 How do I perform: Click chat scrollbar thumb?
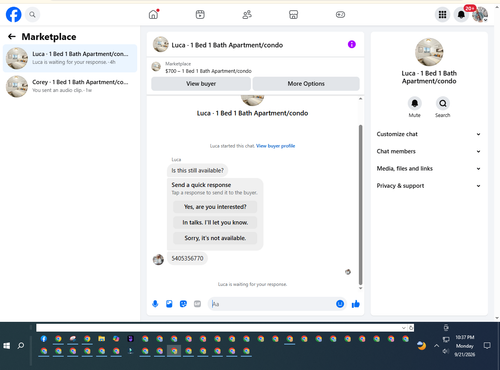(360, 205)
